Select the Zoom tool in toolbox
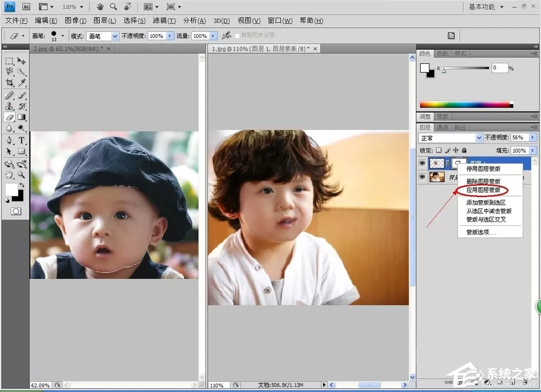Image resolution: width=541 pixels, height=392 pixels. coord(22,175)
